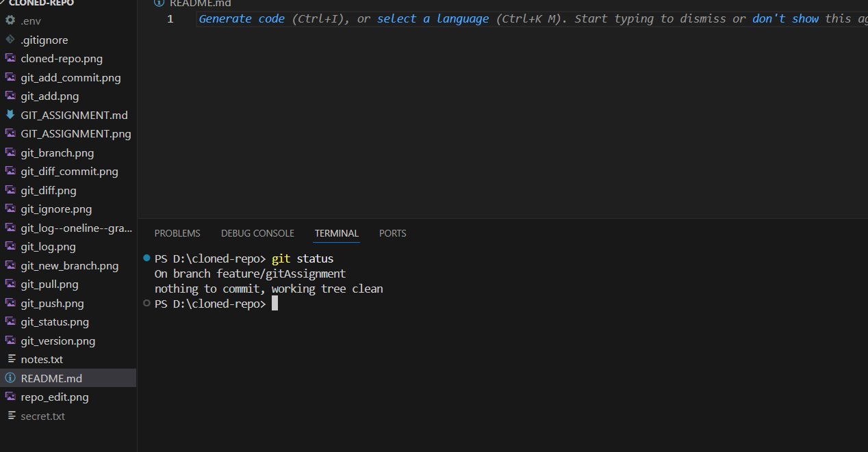Click the command decoration circle beside git status

coord(146,258)
